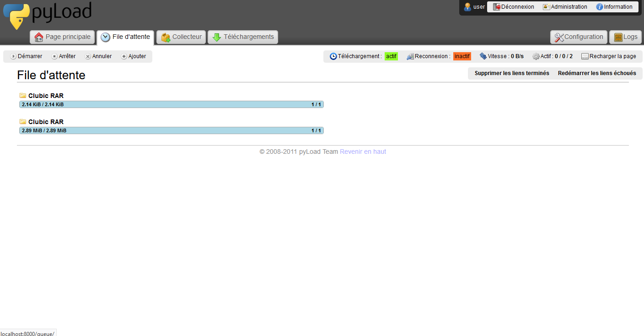
Task: View the Logs page
Action: pyautogui.click(x=625, y=37)
